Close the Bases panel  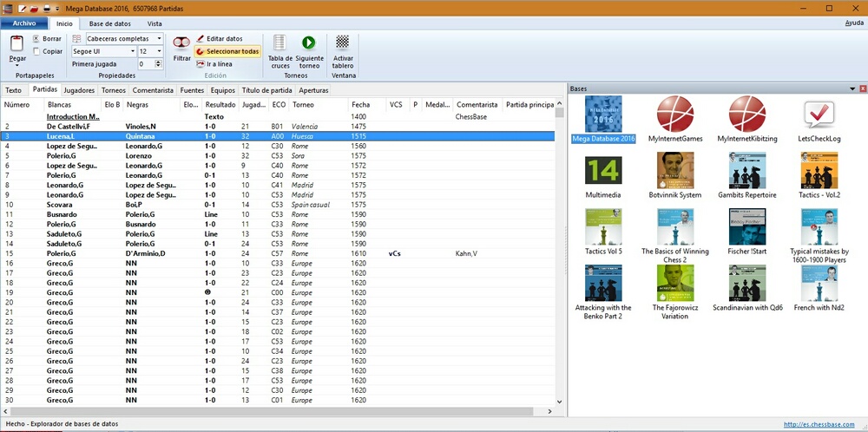(863, 89)
